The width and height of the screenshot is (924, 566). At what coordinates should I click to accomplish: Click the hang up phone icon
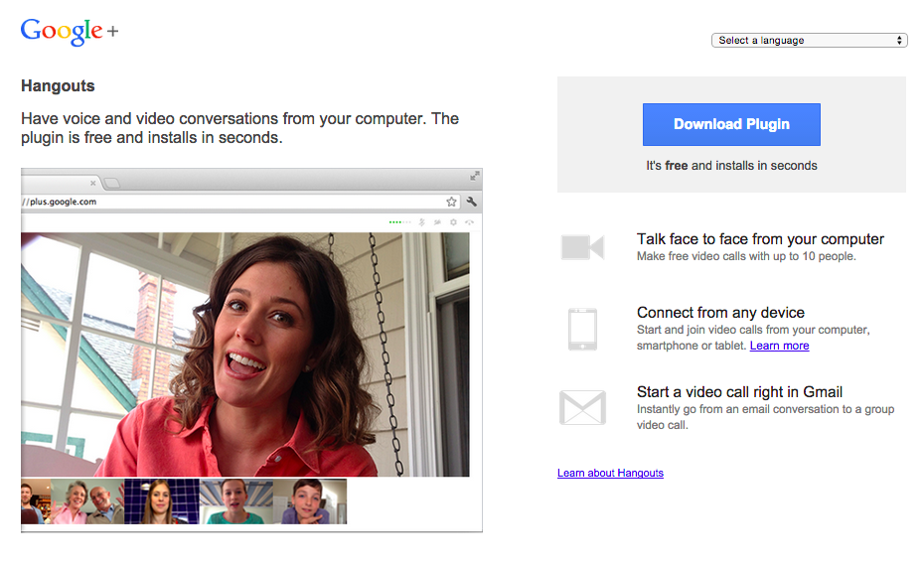point(469,222)
